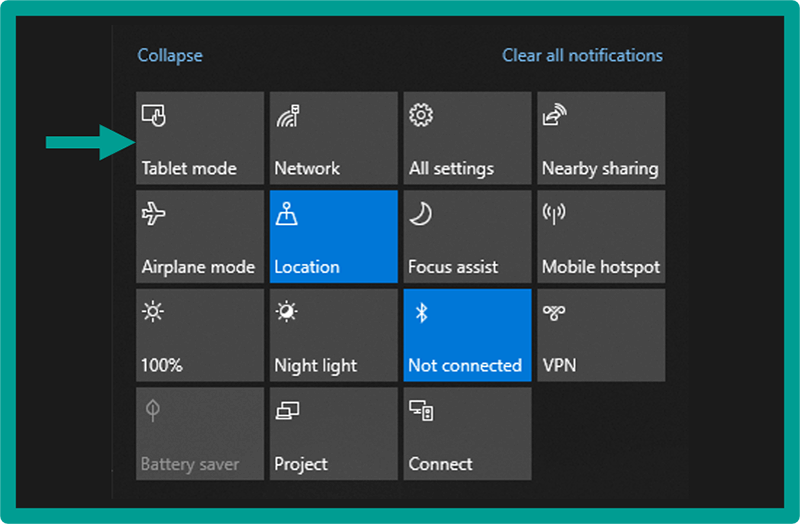Toggle Focus assist moon tile
This screenshot has height=524, width=800.
point(467,236)
